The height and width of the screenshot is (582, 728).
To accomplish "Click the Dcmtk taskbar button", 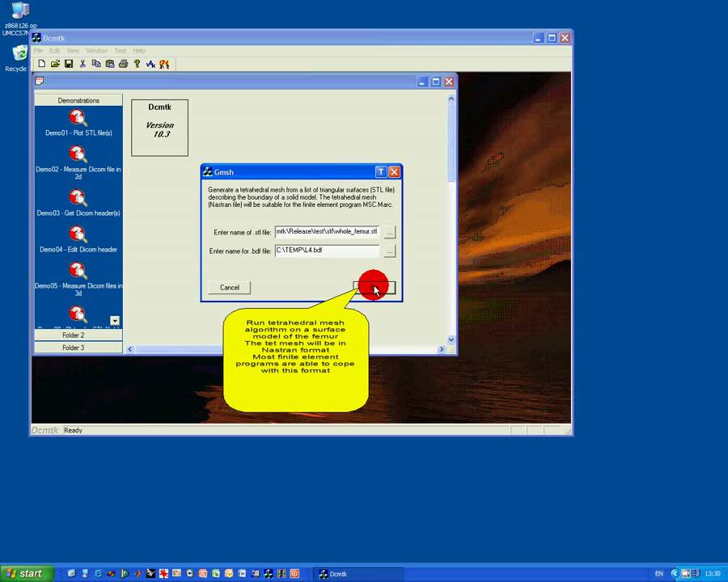I will pyautogui.click(x=358, y=574).
